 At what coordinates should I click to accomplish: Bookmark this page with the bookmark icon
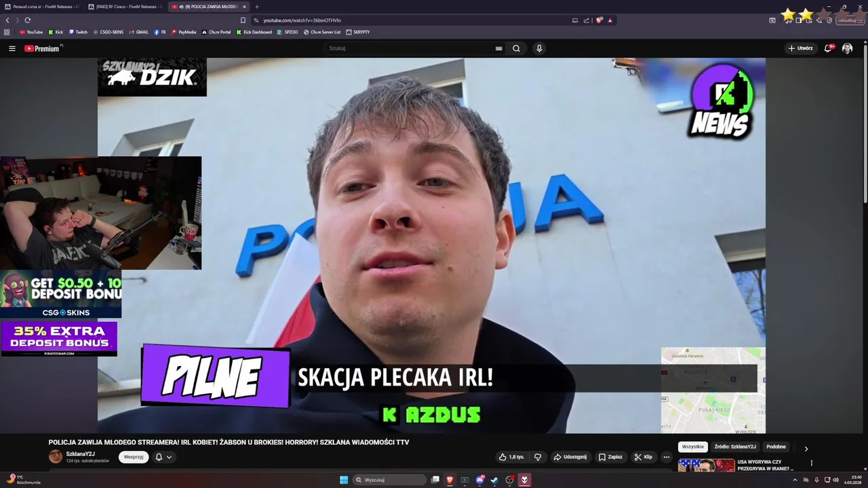point(243,20)
